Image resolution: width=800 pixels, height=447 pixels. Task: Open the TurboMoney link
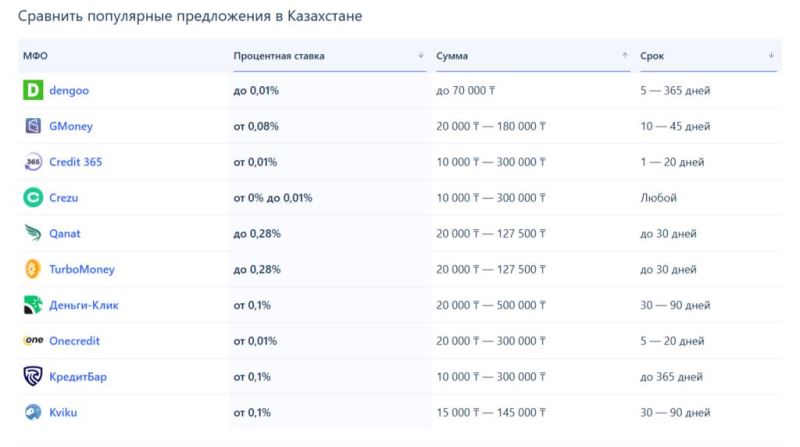(82, 270)
